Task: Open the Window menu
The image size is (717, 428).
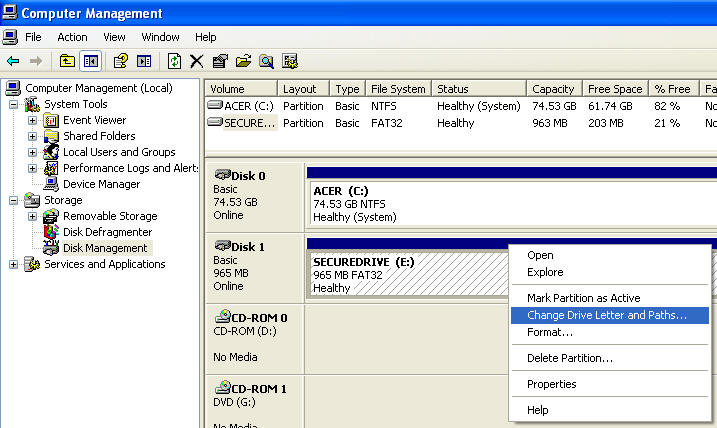Action: click(x=161, y=37)
